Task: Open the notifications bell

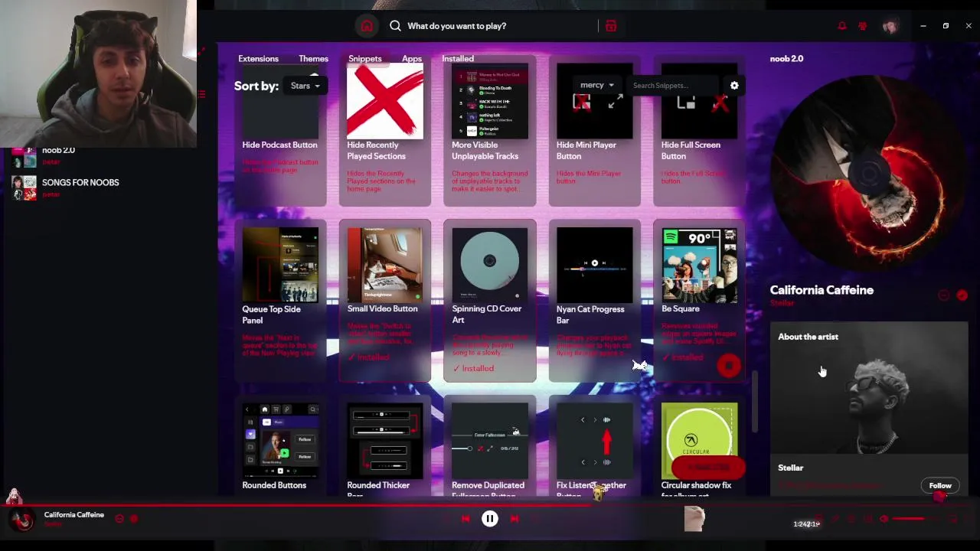Action: coord(842,26)
